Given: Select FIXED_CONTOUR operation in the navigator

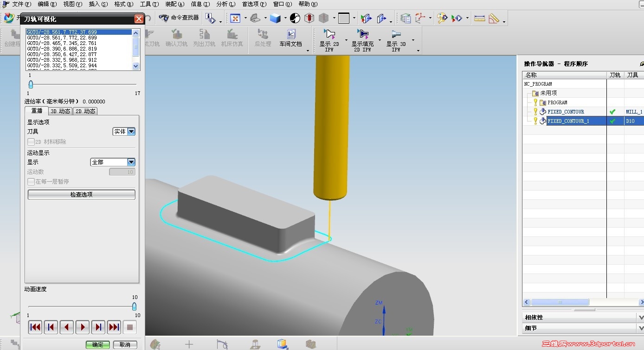Looking at the screenshot, I should point(566,112).
